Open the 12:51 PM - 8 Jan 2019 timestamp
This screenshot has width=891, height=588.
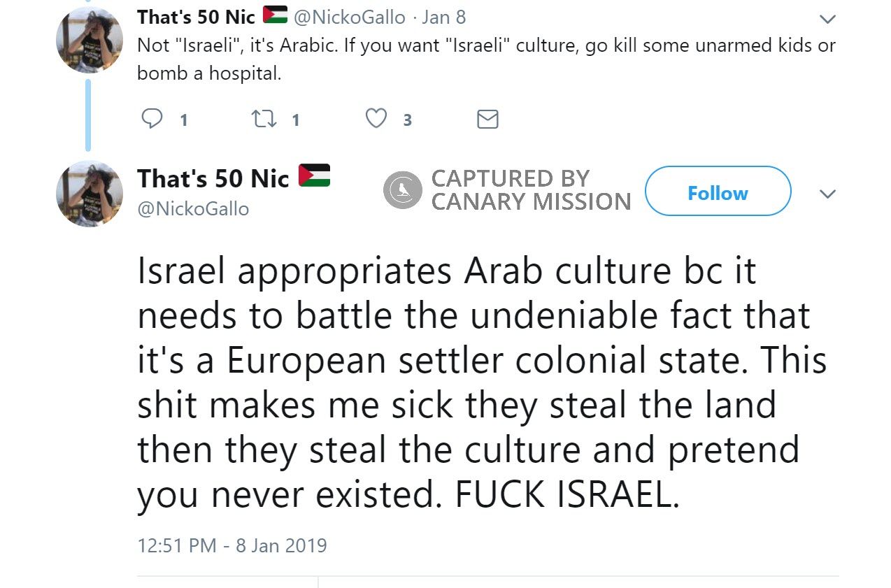(x=232, y=545)
